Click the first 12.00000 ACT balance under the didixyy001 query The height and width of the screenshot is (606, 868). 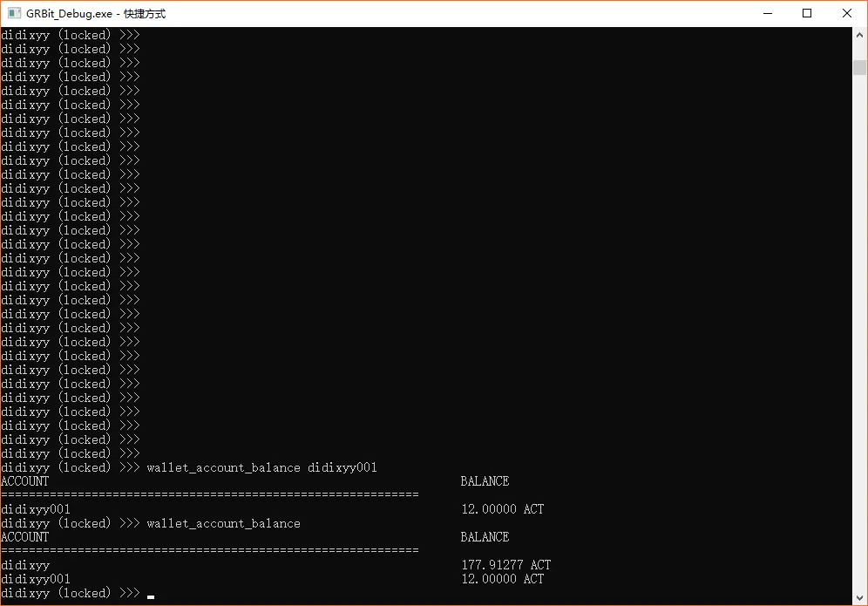[x=503, y=509]
